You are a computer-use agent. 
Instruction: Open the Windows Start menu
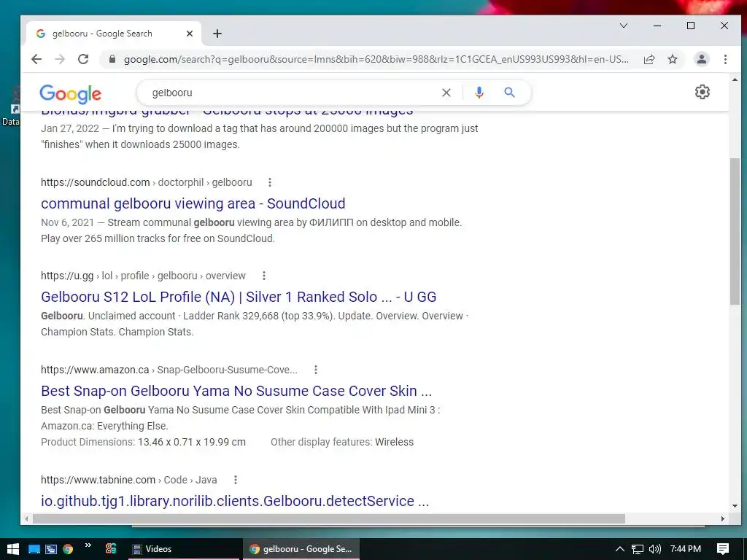point(13,549)
